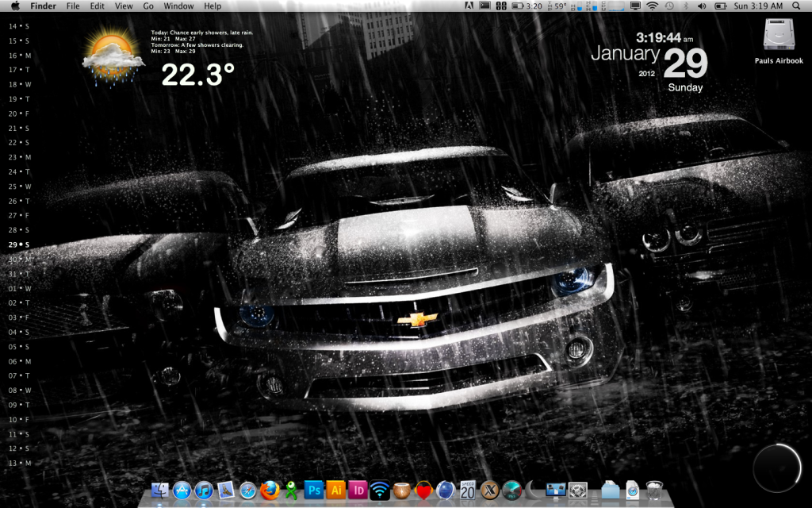This screenshot has width=812, height=508.
Task: Open the Trash in the dock
Action: pyautogui.click(x=654, y=490)
